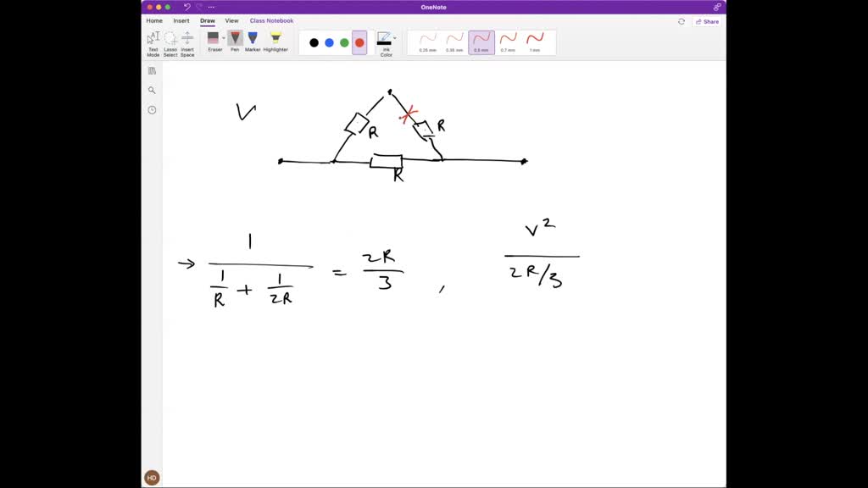The height and width of the screenshot is (488, 868).
Task: Open the Eraser options dropdown
Action: click(x=224, y=38)
